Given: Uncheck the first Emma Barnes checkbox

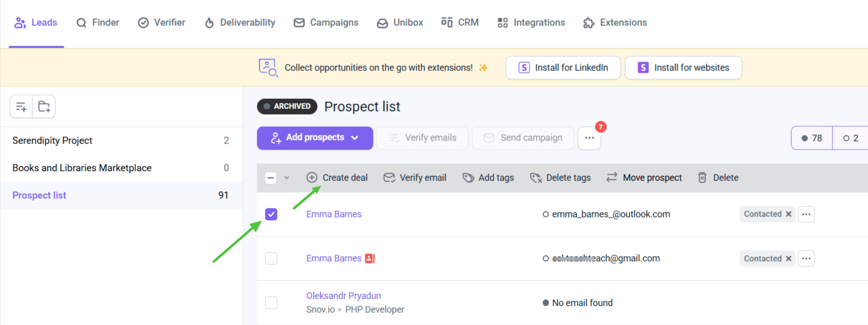Looking at the screenshot, I should [271, 214].
